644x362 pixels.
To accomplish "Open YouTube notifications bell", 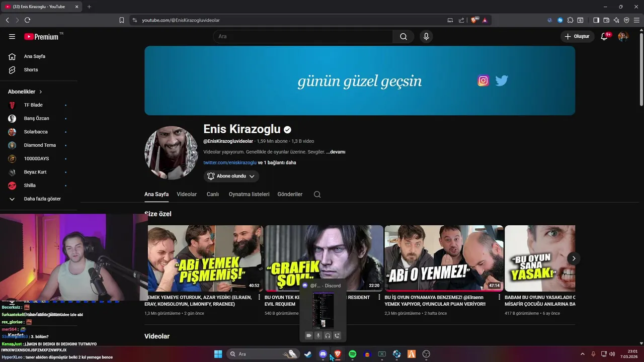I will pos(604,37).
